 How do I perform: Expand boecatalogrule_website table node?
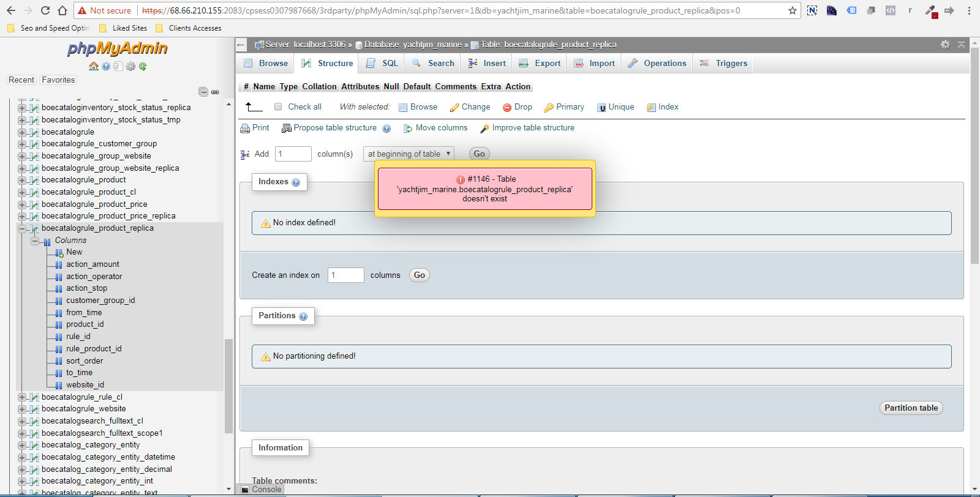(x=22, y=409)
